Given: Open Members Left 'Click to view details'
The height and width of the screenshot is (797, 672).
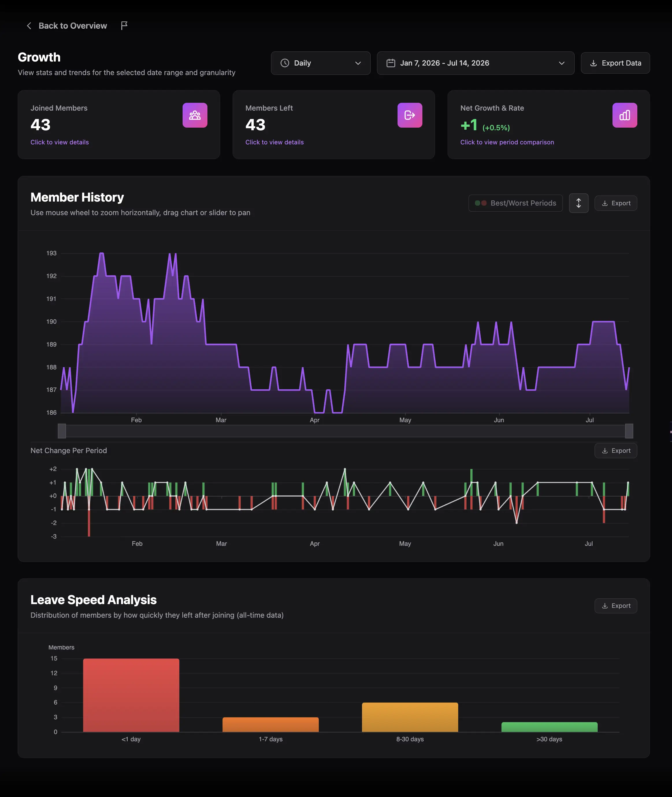Looking at the screenshot, I should point(274,142).
